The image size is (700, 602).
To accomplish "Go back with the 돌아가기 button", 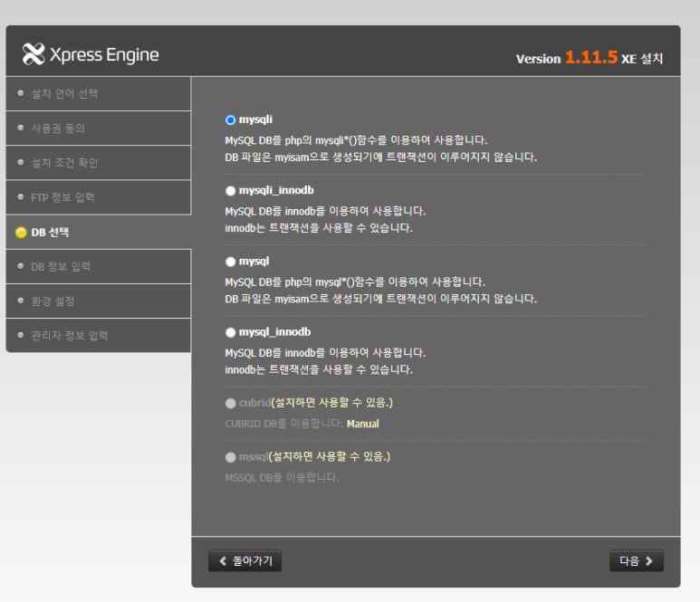I will [x=245, y=560].
